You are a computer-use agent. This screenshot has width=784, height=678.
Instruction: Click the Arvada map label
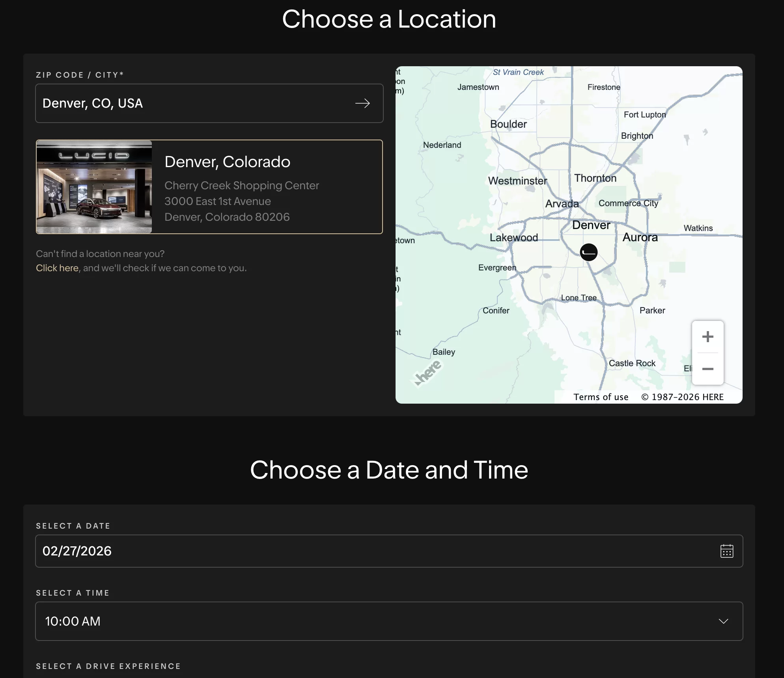562,204
